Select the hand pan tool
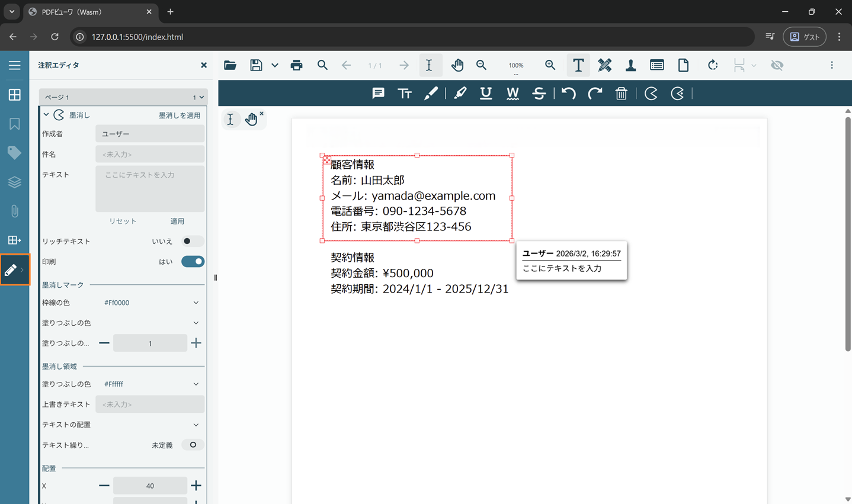The height and width of the screenshot is (504, 852). 457,65
